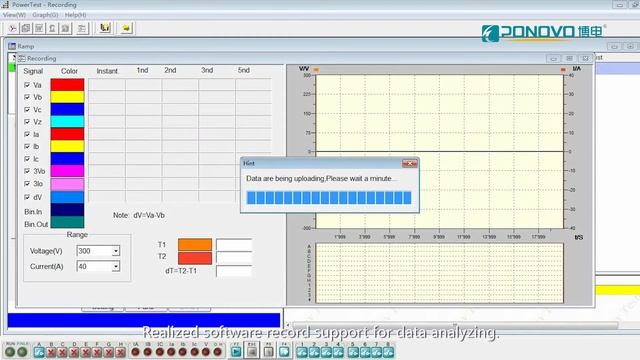
Task: Click binary input D indicator icon
Action: pos(74,352)
